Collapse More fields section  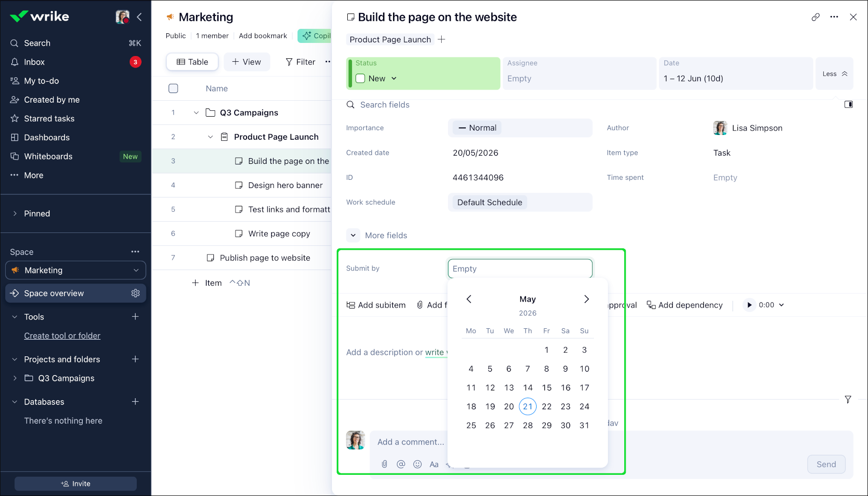353,235
